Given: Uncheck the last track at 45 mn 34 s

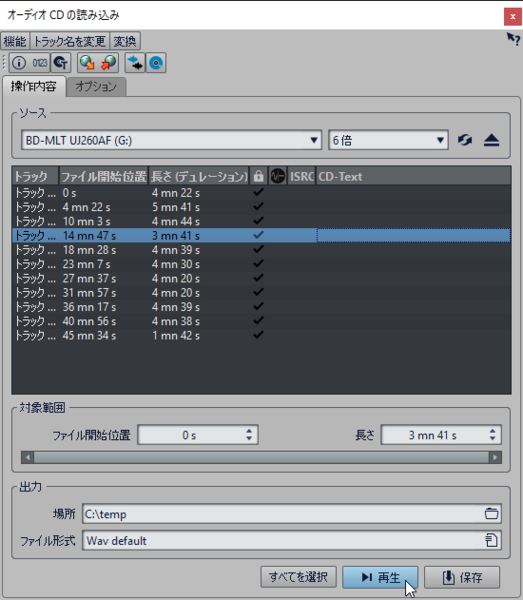Looking at the screenshot, I should 258,335.
